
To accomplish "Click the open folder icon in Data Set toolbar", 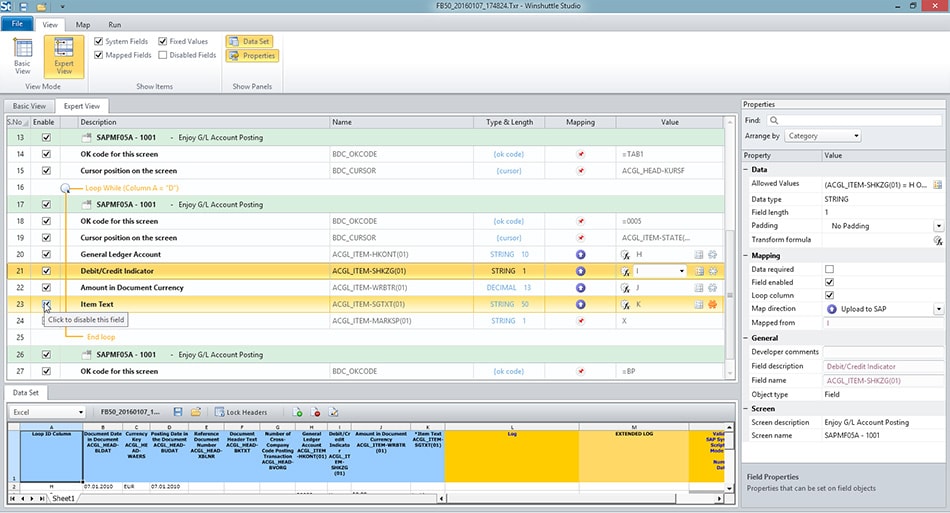I will point(196,412).
